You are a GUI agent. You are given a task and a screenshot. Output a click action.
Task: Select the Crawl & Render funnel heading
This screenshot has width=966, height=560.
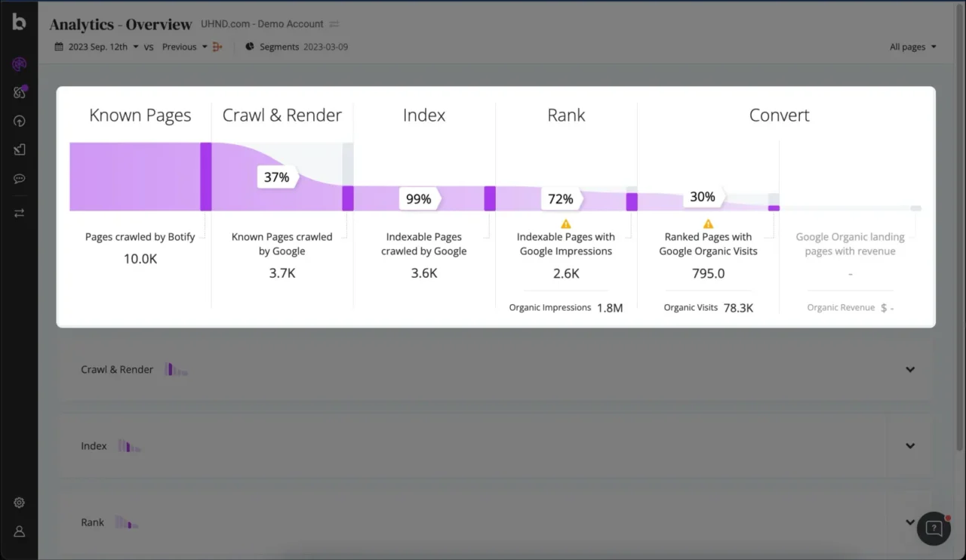tap(282, 115)
